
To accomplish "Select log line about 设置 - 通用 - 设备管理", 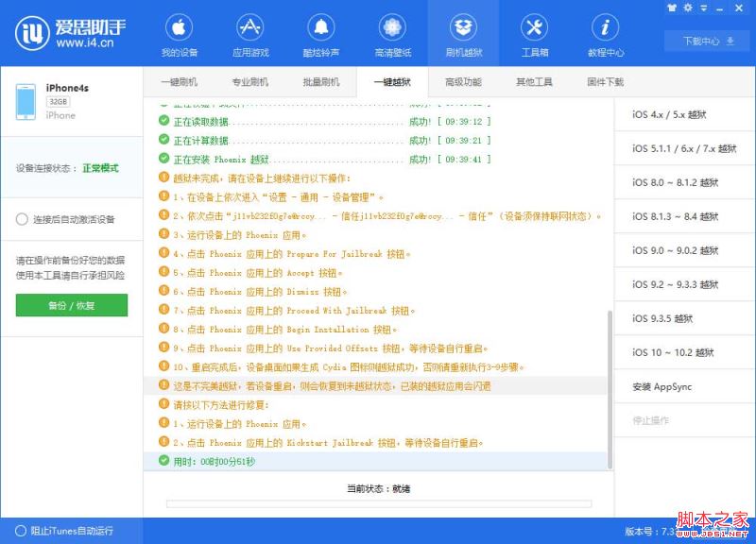I will pos(375,197).
